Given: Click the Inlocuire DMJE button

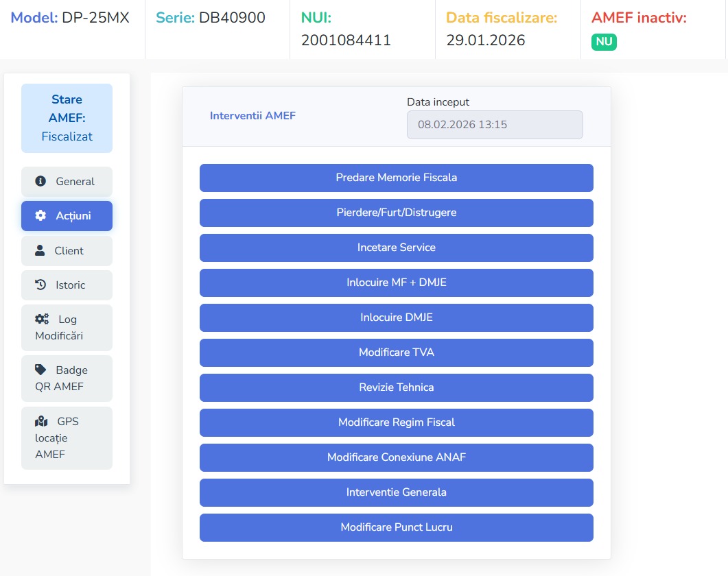Looking at the screenshot, I should (x=396, y=317).
